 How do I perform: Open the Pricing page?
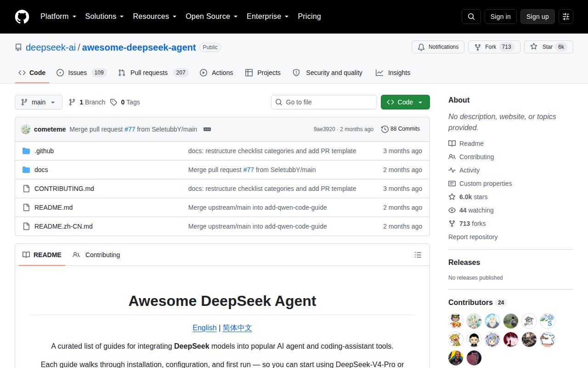click(x=309, y=17)
